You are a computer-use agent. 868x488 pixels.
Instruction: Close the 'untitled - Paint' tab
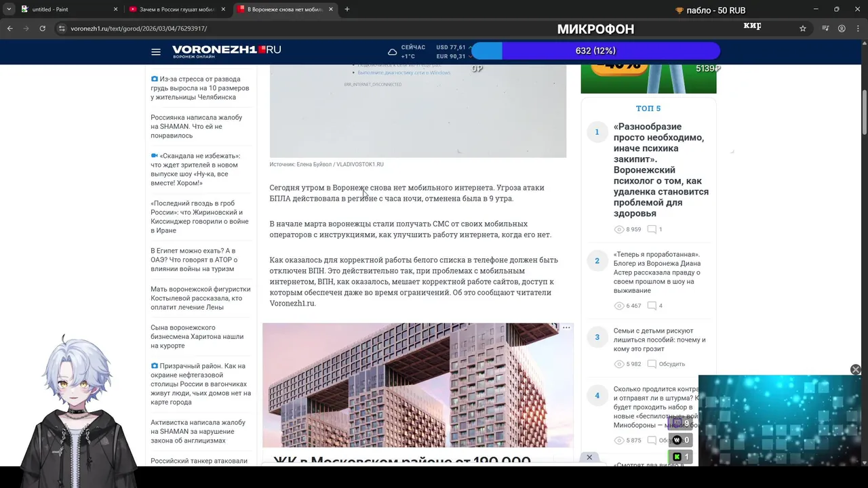coord(115,9)
